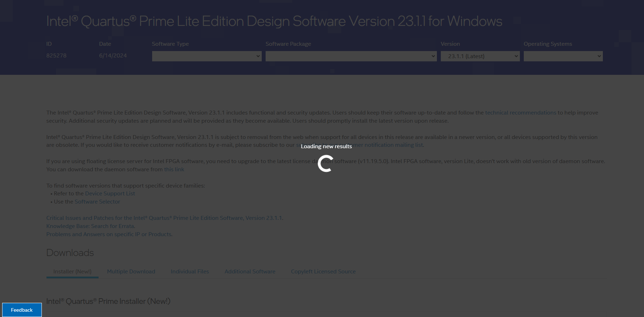Open Problems and Answers on specific IP link
644x317 pixels.
point(109,234)
